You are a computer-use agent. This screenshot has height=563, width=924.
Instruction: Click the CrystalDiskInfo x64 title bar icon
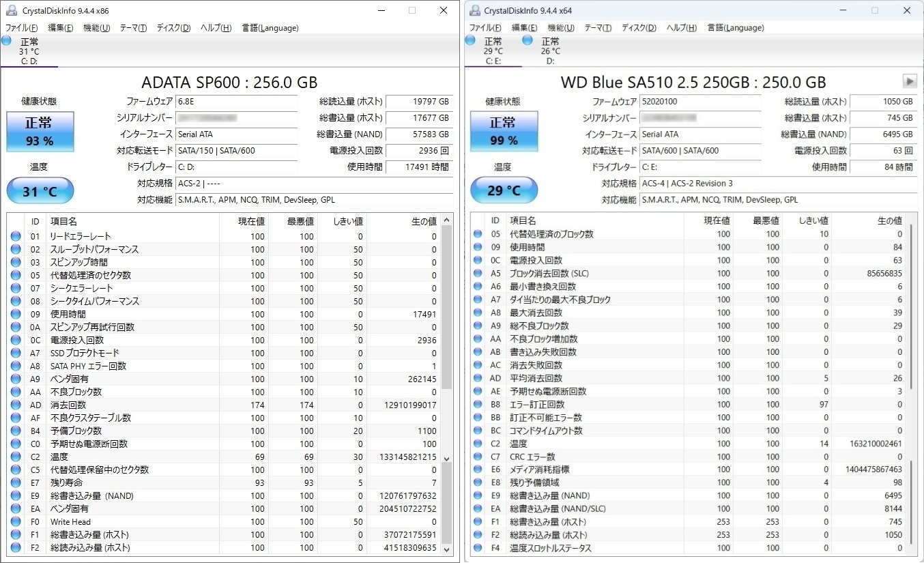(474, 10)
